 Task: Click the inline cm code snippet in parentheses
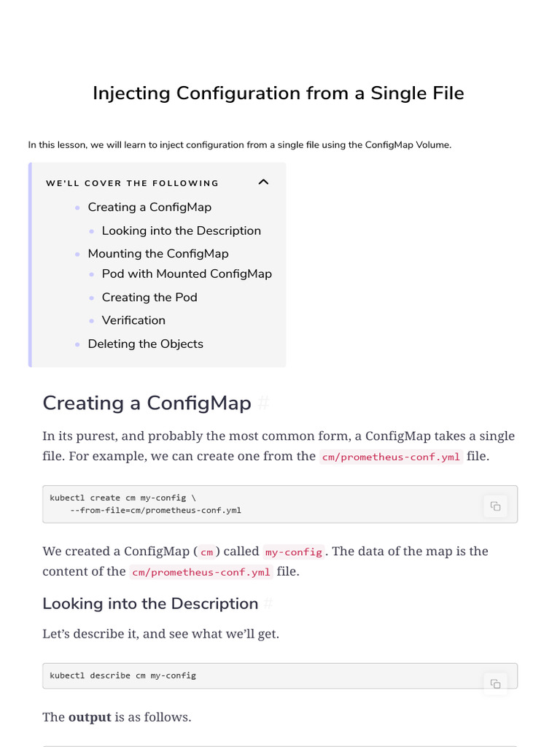(207, 552)
